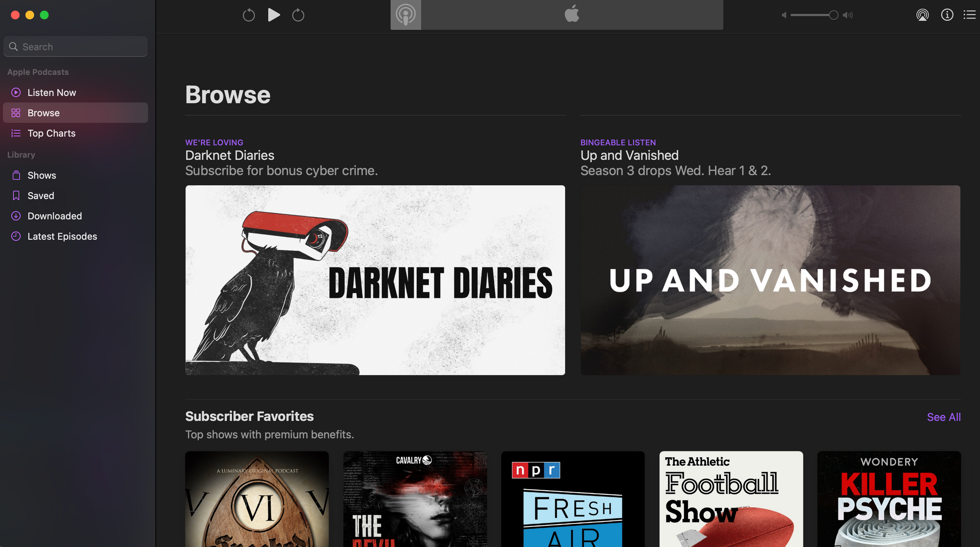Select Latest Episodes in sidebar
Viewport: 980px width, 547px height.
click(x=62, y=236)
